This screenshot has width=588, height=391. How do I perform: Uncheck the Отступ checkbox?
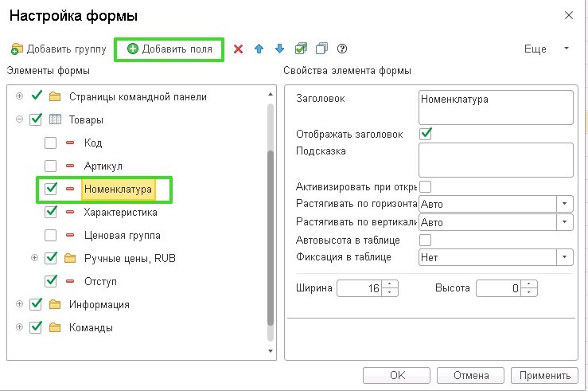click(51, 281)
